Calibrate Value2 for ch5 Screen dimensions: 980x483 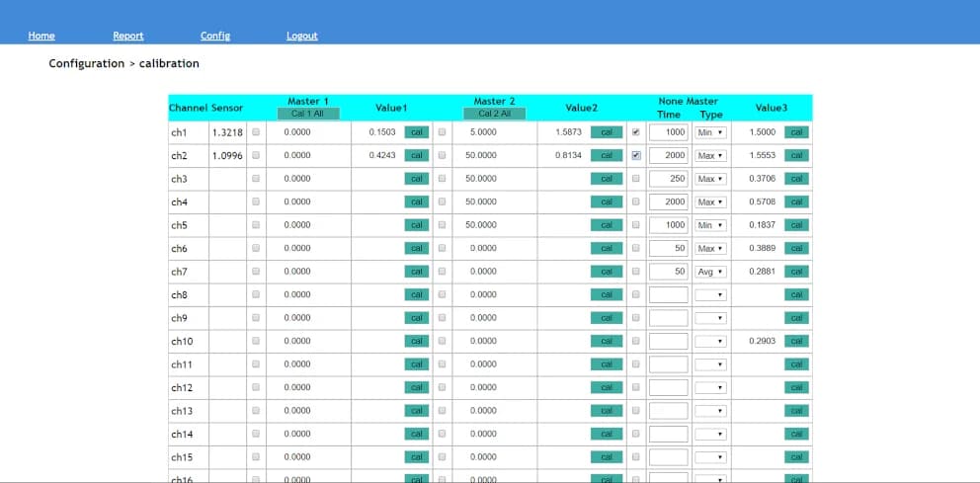(607, 225)
